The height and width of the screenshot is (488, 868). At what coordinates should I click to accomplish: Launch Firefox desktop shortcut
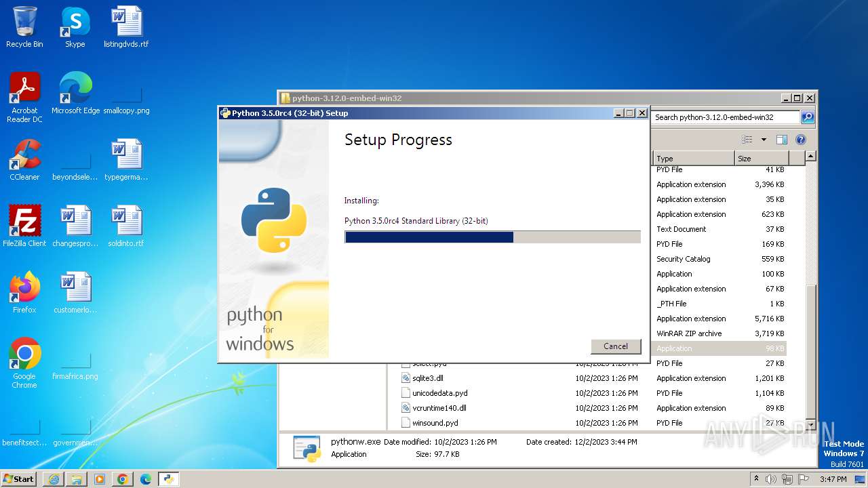[x=24, y=293]
